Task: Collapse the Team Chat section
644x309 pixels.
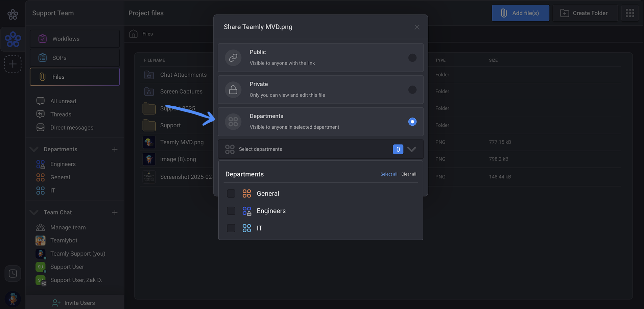Action: pos(34,212)
